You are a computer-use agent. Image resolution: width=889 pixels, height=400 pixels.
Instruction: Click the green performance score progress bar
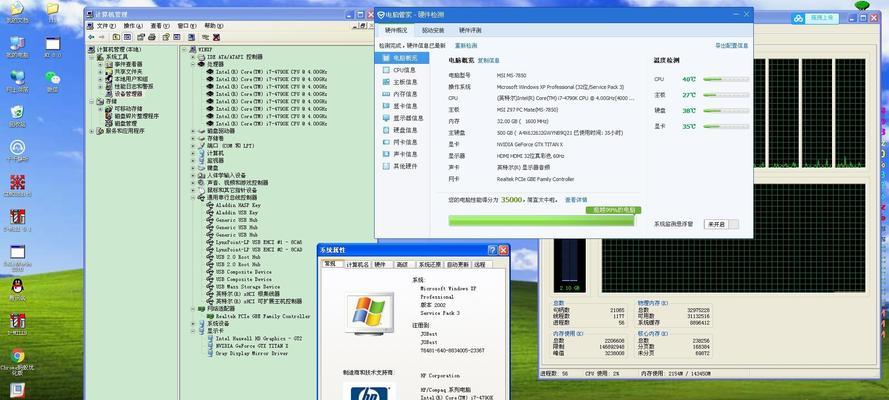tap(541, 220)
